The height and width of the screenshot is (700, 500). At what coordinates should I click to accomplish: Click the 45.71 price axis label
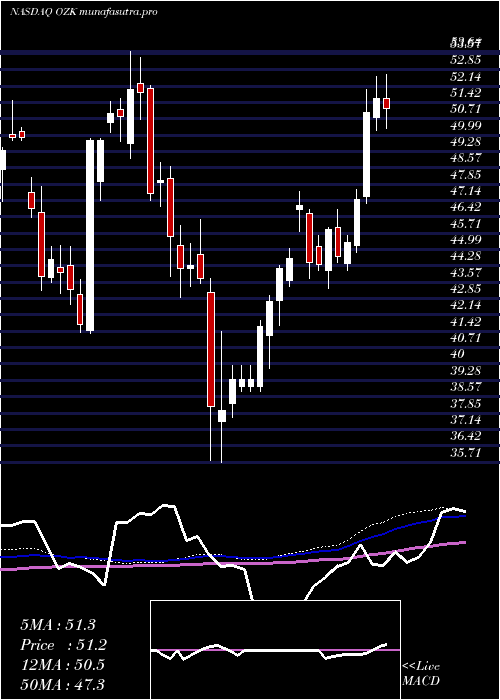(x=466, y=224)
